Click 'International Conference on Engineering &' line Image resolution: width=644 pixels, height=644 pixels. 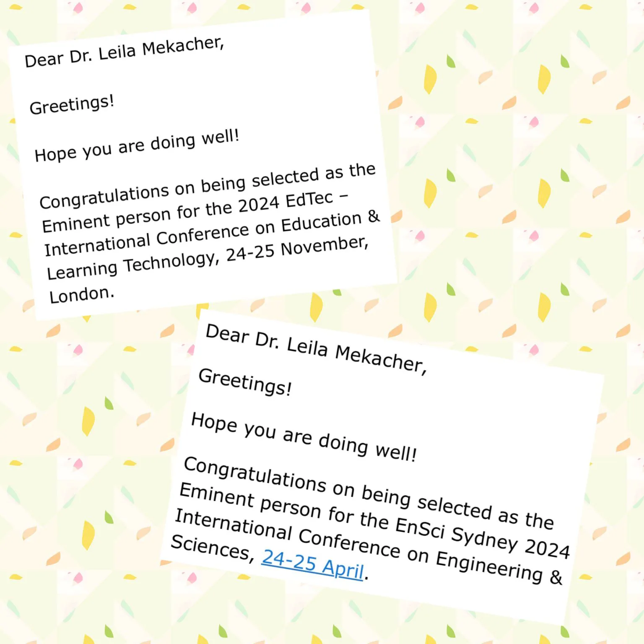pyautogui.click(x=369, y=546)
